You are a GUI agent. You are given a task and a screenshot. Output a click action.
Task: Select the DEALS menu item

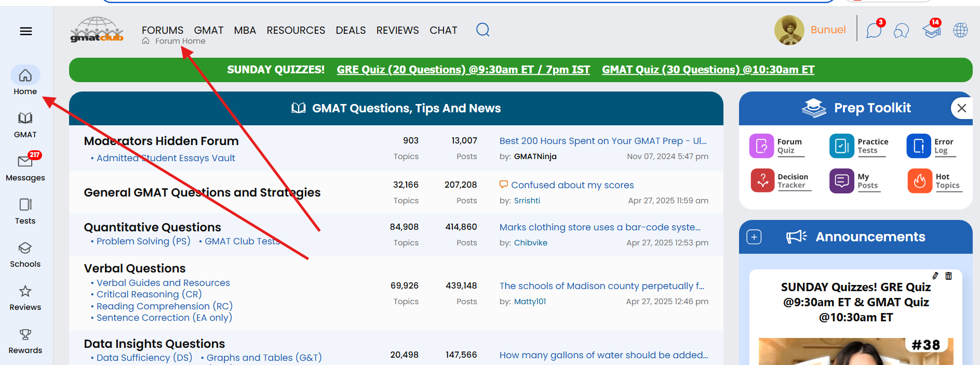coord(351,30)
